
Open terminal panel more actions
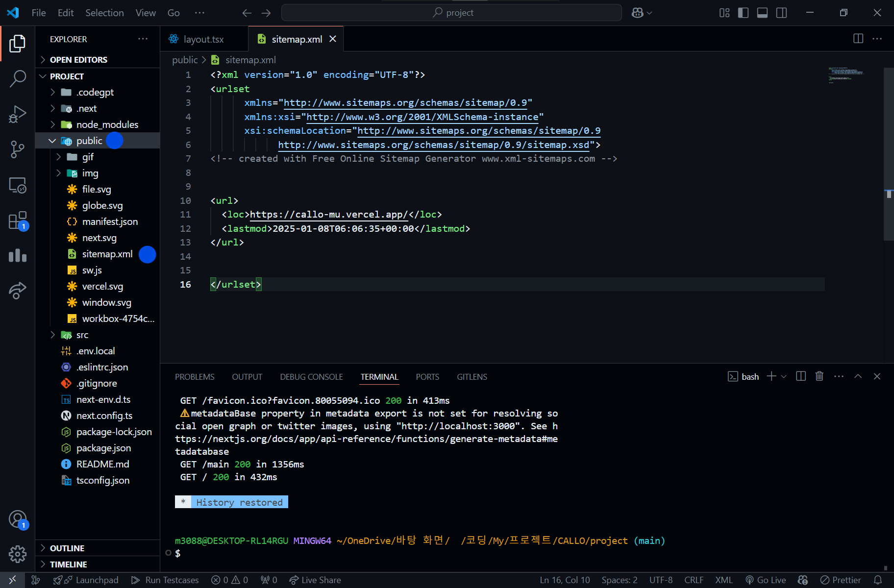[839, 376]
